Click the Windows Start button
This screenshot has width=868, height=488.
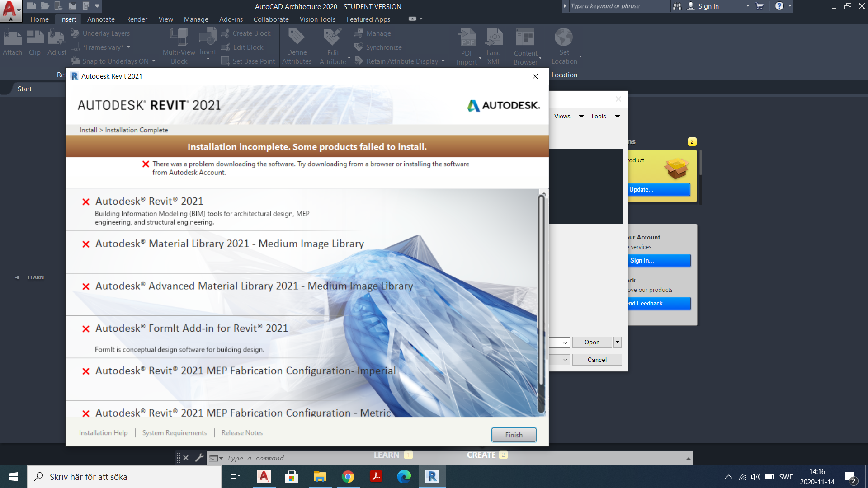[x=14, y=477]
